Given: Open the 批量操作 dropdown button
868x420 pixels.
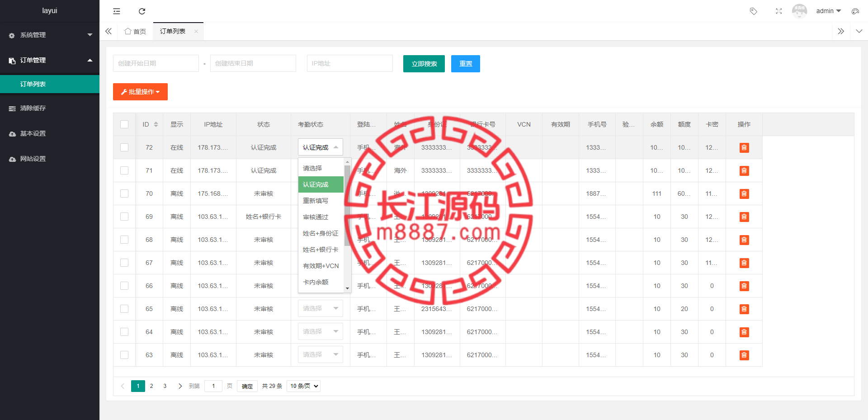Looking at the screenshot, I should coord(140,92).
